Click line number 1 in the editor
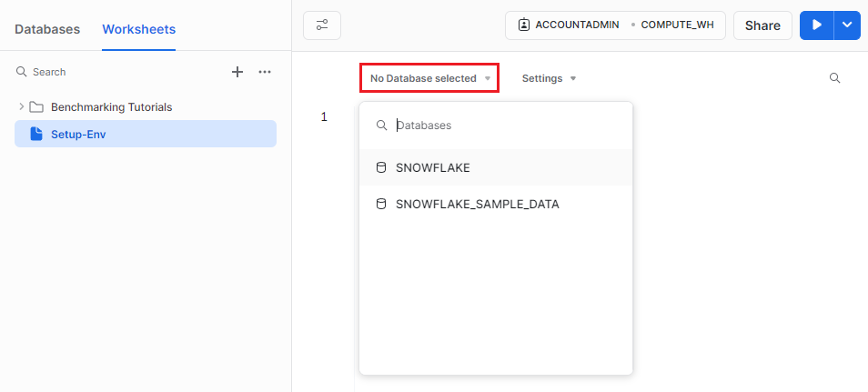868x392 pixels. click(325, 116)
